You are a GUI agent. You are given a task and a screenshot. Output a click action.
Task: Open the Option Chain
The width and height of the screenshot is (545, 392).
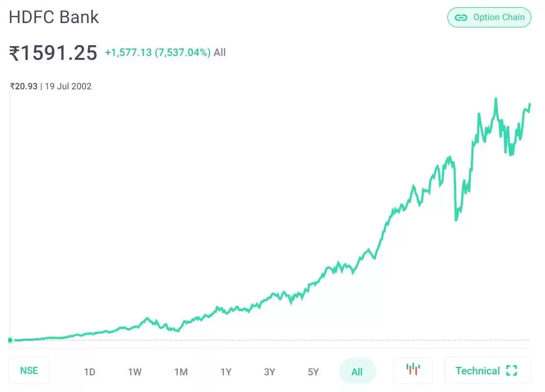(x=489, y=17)
